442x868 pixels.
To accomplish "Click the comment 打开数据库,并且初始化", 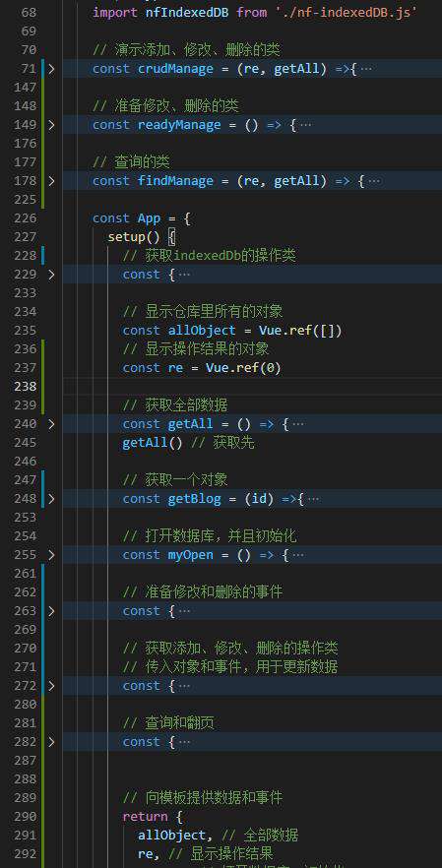I will (210, 535).
